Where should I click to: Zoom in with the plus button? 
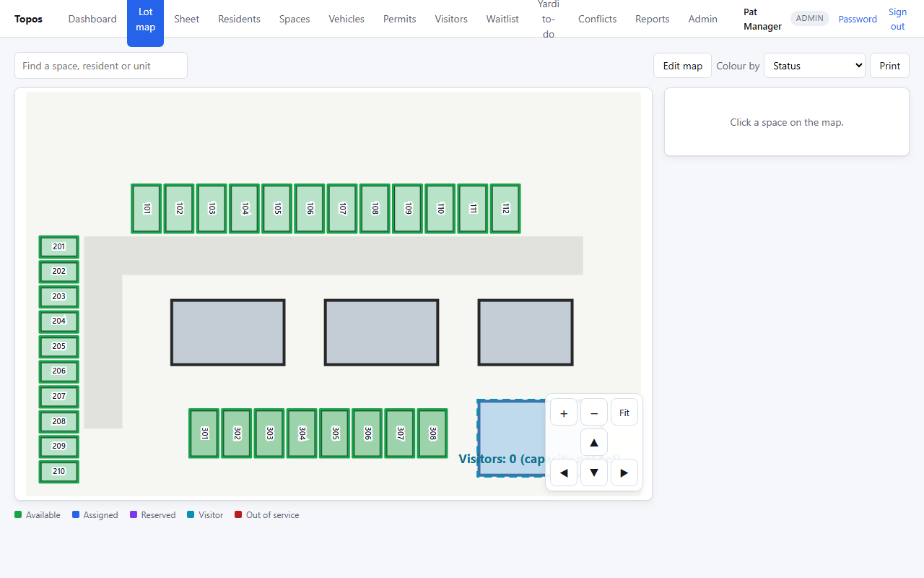click(x=564, y=413)
